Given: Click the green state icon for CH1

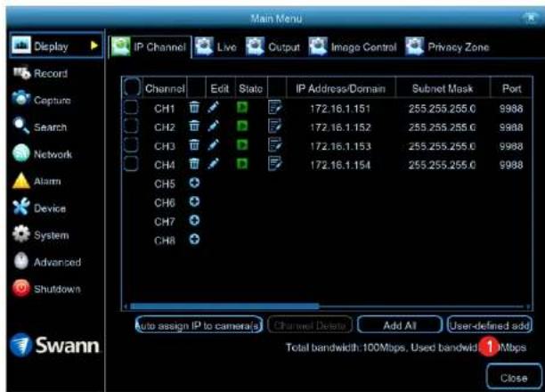Looking at the screenshot, I should pos(242,108).
